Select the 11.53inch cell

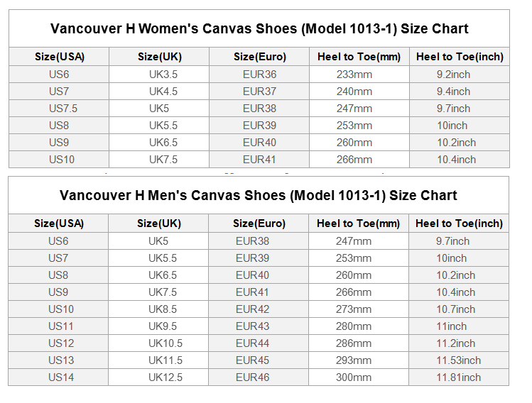458,360
